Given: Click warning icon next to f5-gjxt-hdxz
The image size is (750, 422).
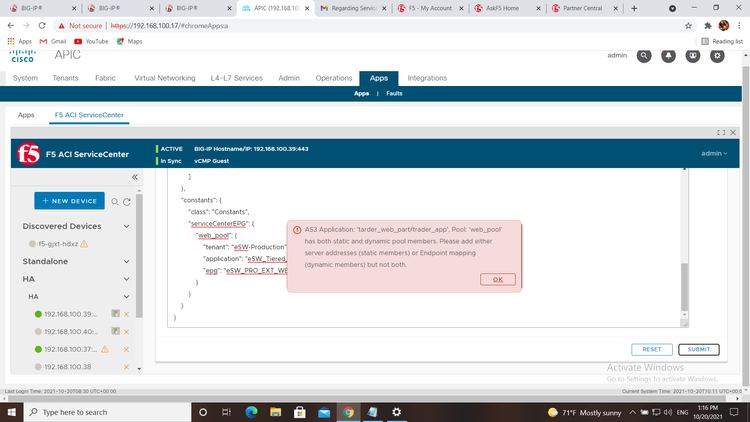Looking at the screenshot, I should pos(84,244).
